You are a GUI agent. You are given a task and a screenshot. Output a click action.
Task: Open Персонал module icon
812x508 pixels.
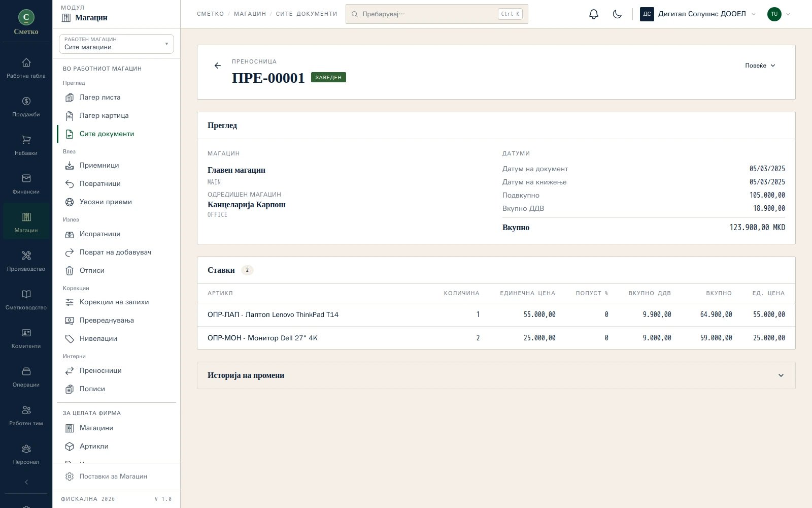click(x=26, y=454)
